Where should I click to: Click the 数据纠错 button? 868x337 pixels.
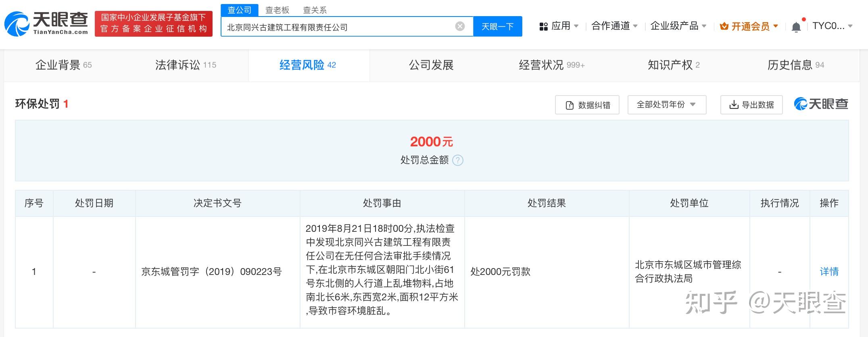pyautogui.click(x=587, y=105)
